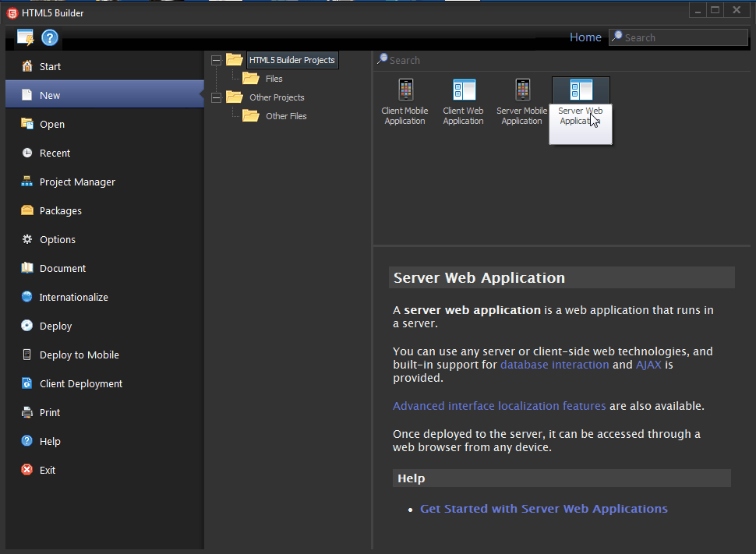Select the New menu item
756x554 pixels.
pos(104,94)
